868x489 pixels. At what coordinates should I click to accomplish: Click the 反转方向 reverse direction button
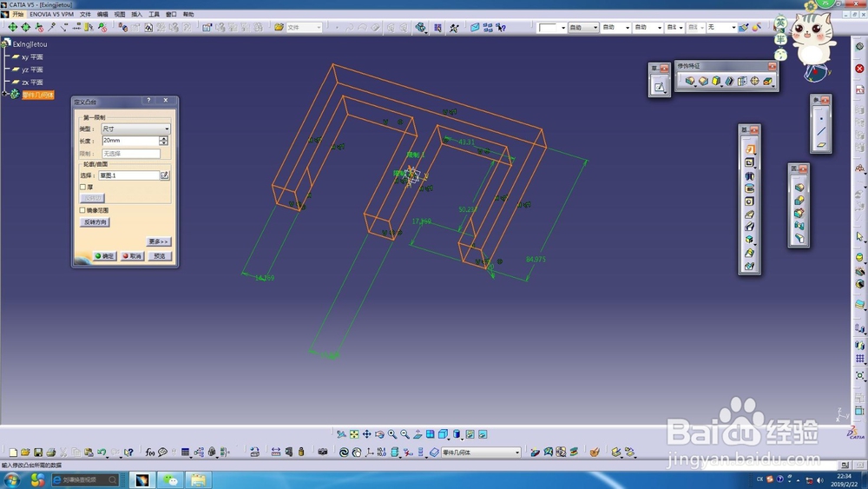pyautogui.click(x=95, y=222)
